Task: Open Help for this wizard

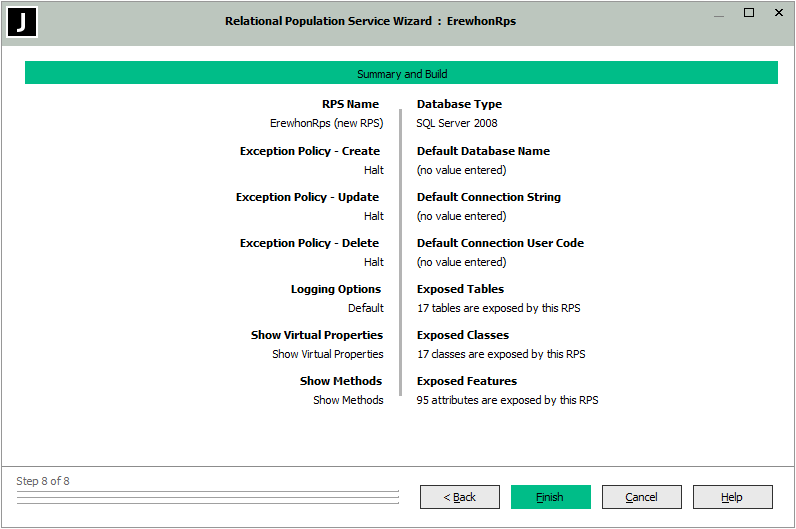Action: point(732,497)
